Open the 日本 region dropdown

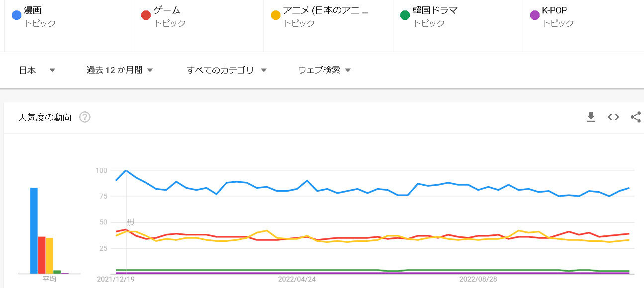[x=37, y=70]
